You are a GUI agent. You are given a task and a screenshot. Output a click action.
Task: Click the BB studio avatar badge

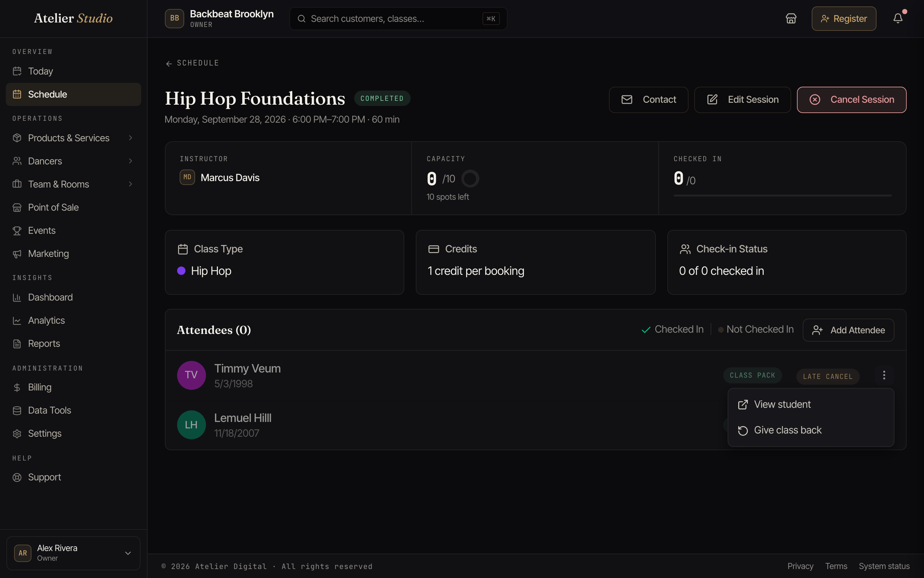175,18
